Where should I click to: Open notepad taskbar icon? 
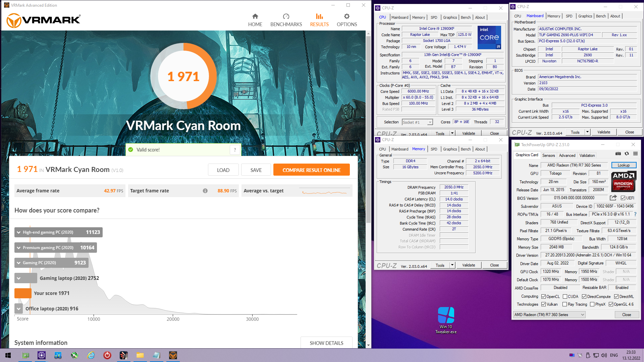pos(157,355)
